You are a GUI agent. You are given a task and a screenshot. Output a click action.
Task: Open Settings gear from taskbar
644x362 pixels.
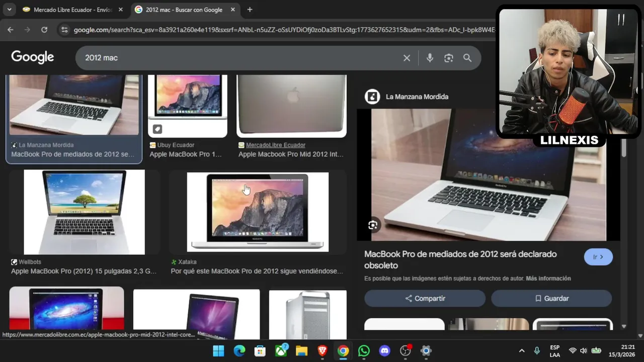point(426,350)
